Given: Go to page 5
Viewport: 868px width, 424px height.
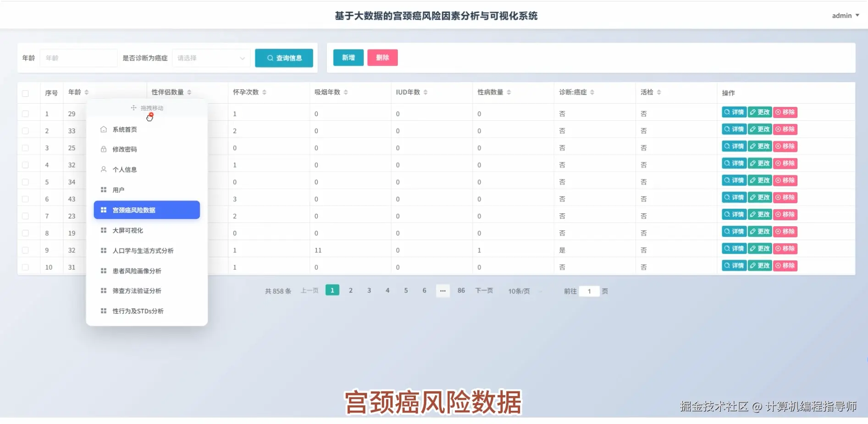Looking at the screenshot, I should [x=406, y=290].
